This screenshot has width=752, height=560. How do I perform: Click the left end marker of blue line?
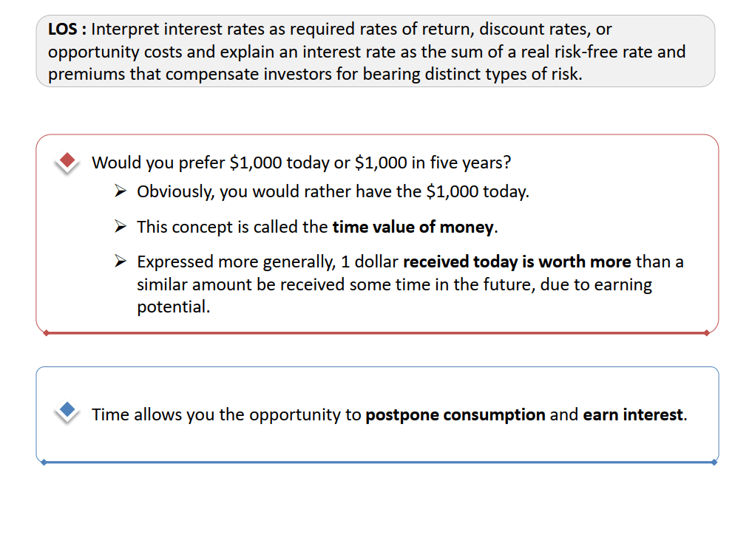(x=44, y=462)
